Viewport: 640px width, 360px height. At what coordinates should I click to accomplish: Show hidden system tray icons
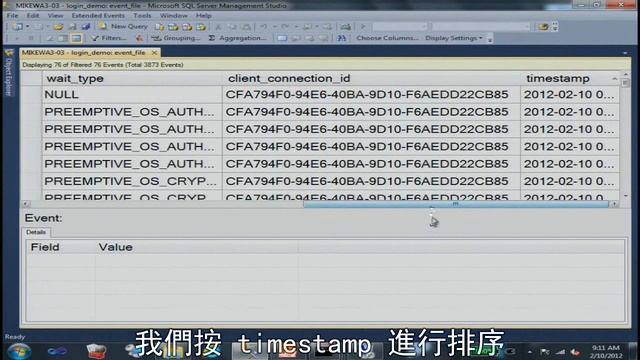point(530,352)
